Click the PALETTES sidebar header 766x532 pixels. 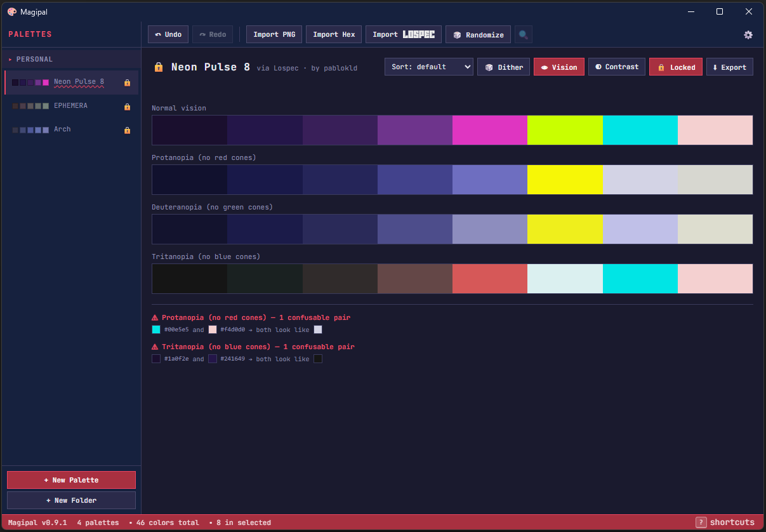30,34
